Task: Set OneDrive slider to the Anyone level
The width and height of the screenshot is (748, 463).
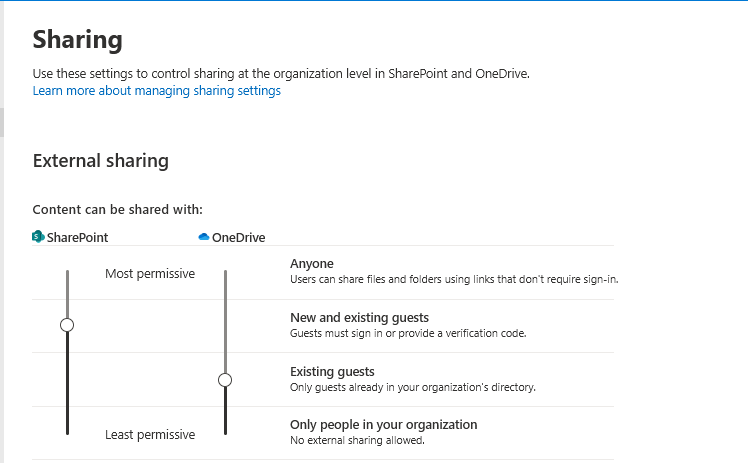Action: pos(225,273)
